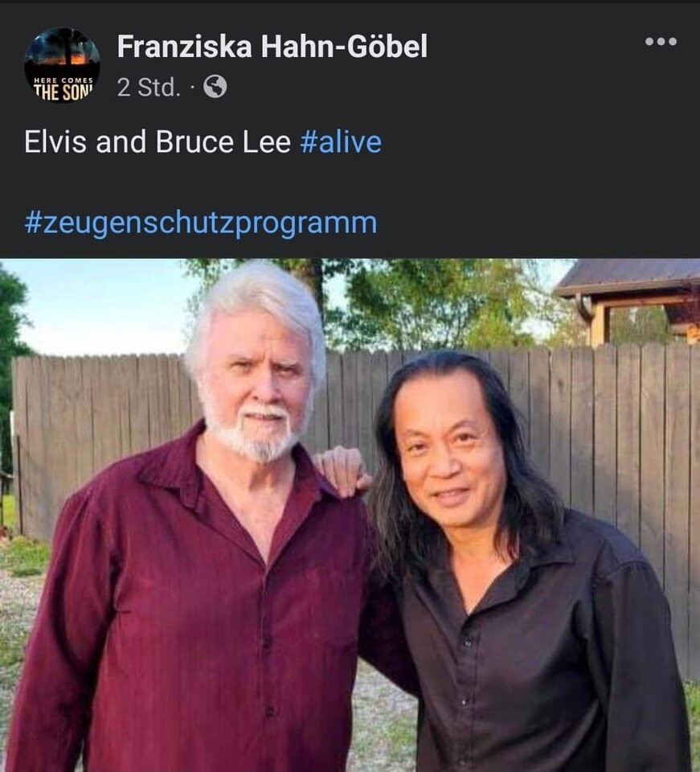Open the posted photo of two men
The width and height of the screenshot is (700, 772).
click(x=350, y=515)
